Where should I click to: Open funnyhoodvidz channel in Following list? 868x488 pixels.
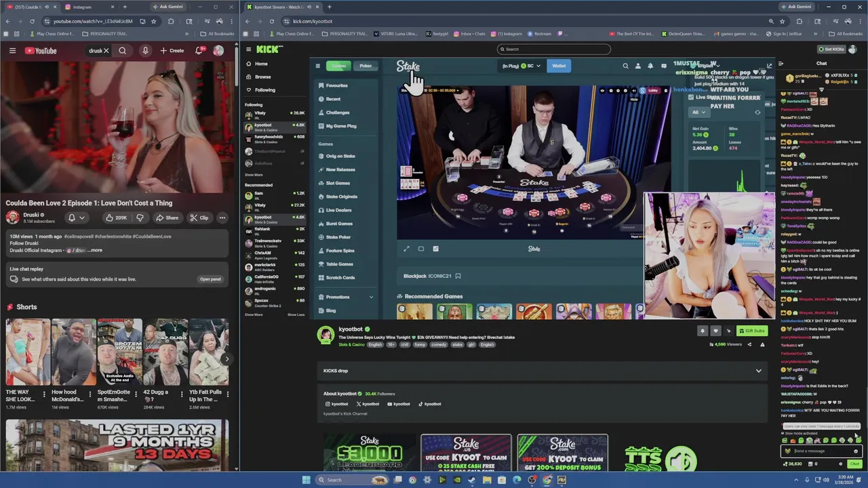(x=275, y=138)
